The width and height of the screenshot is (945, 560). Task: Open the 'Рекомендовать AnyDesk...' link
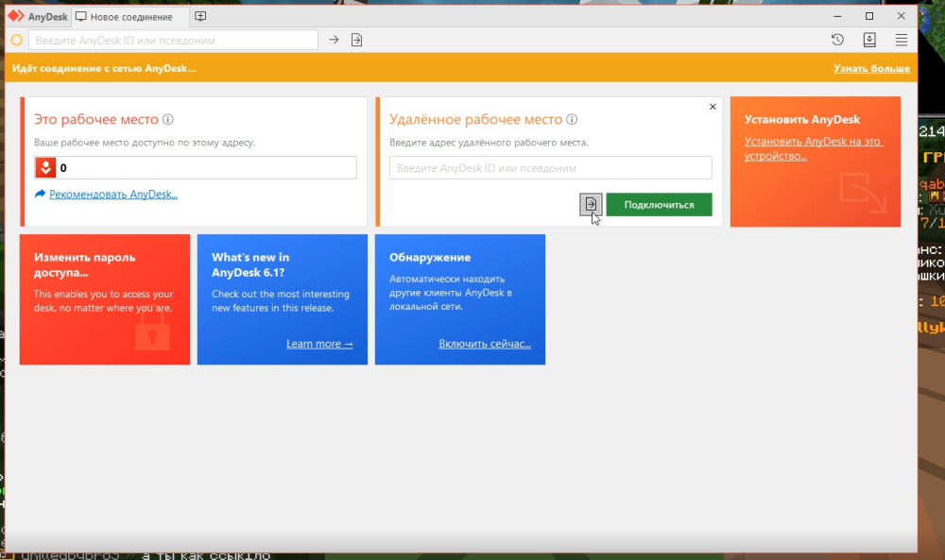[113, 194]
